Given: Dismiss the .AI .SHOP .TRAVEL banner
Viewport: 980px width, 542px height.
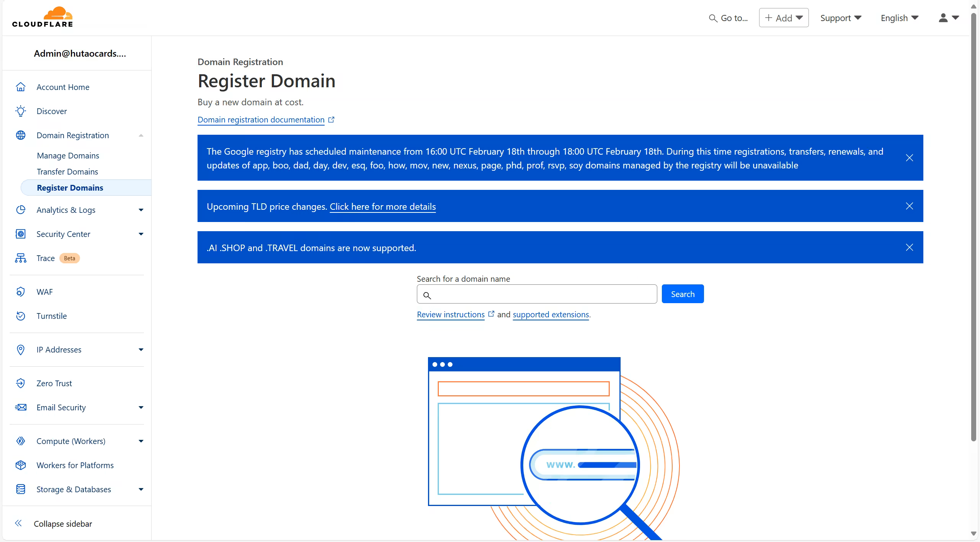Looking at the screenshot, I should point(909,247).
